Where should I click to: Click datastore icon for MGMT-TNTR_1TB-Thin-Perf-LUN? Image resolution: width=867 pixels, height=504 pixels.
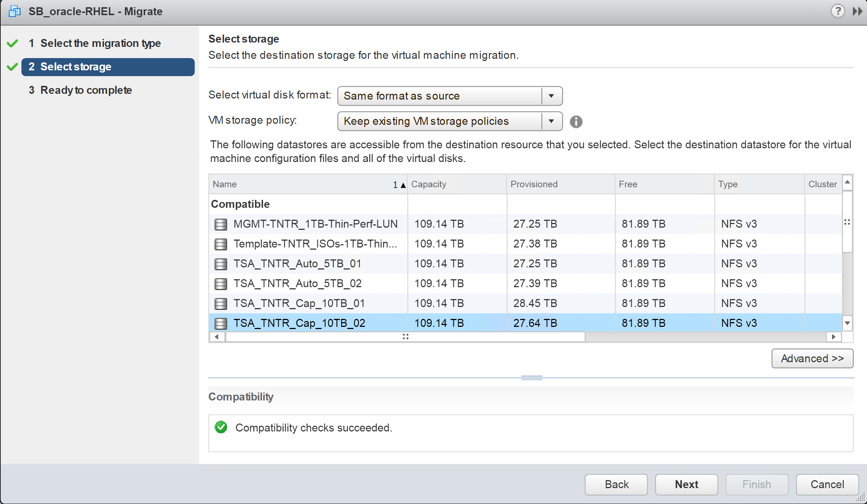221,224
